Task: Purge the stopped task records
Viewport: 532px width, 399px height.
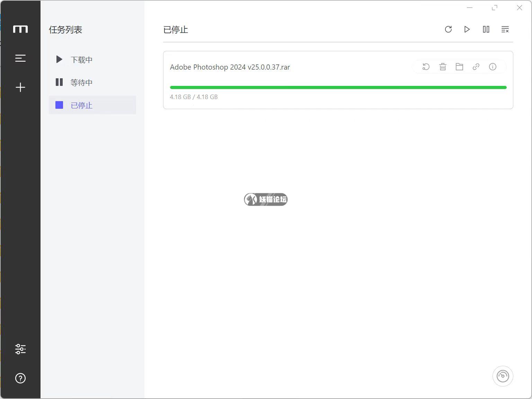Action: [505, 29]
